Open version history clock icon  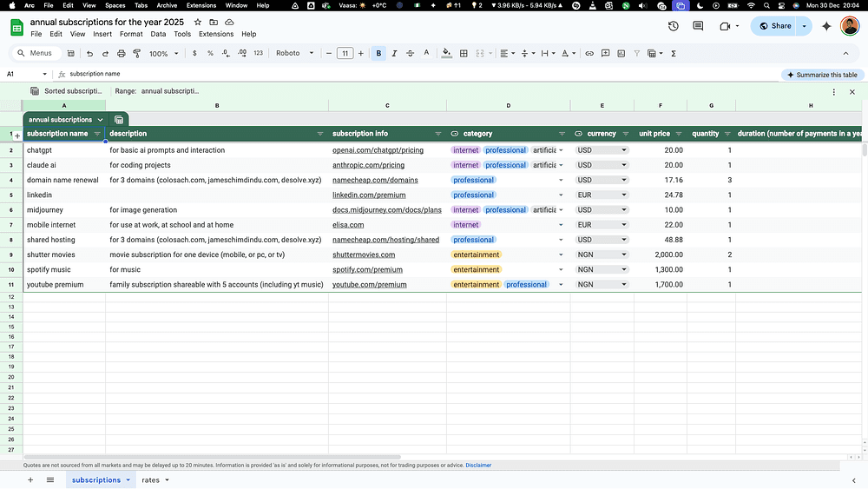674,26
